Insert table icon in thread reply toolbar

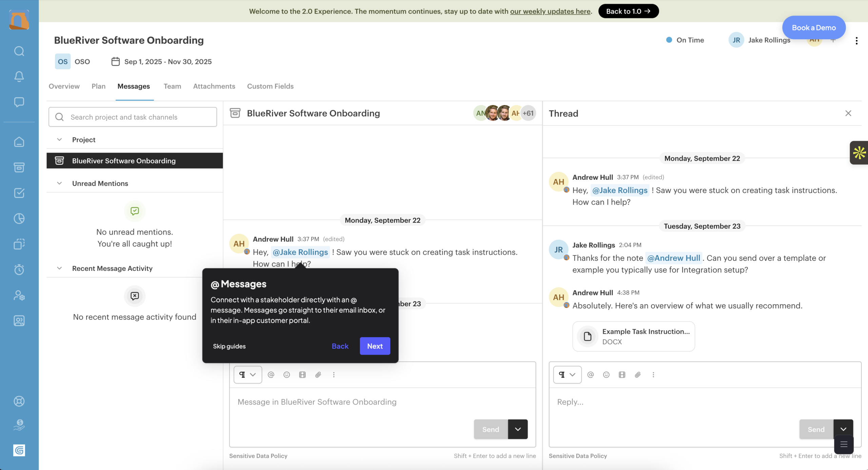point(622,375)
